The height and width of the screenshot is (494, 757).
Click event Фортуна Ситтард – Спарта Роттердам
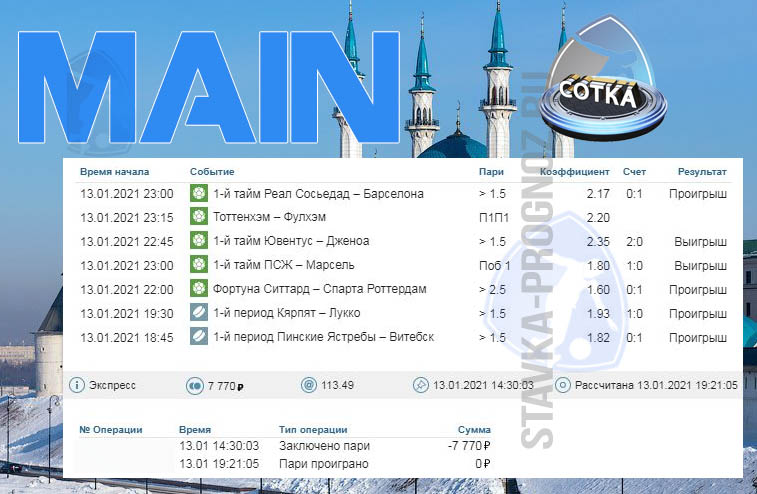(x=320, y=289)
